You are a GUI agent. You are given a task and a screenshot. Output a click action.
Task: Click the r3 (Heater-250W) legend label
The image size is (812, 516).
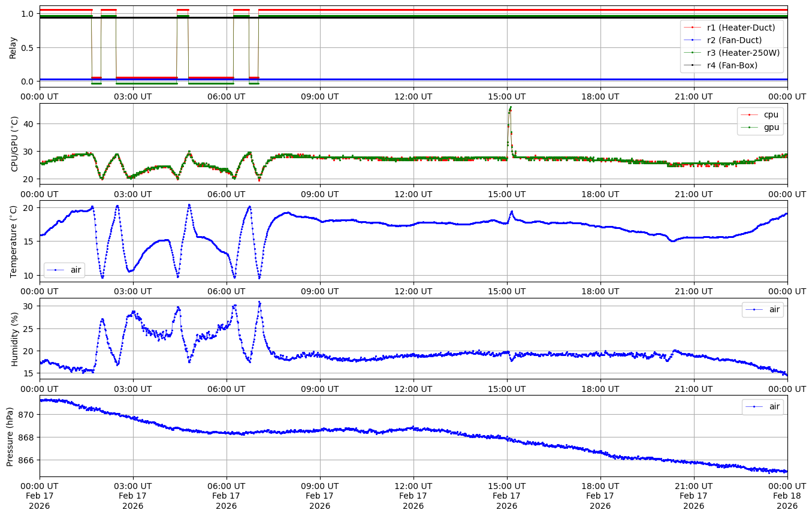coord(743,53)
